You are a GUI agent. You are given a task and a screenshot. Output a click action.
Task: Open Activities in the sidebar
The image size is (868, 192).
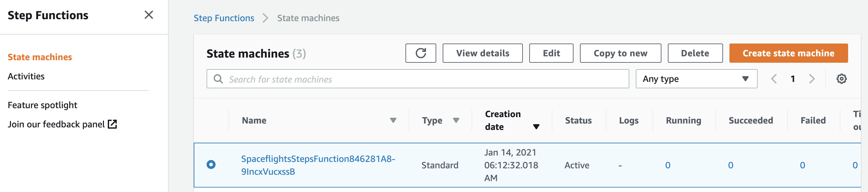click(x=26, y=76)
